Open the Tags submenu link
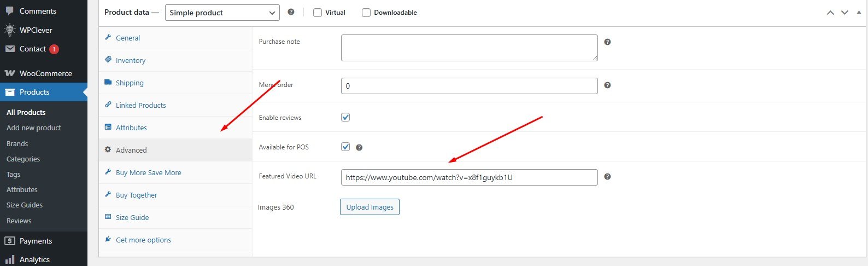 (x=13, y=174)
